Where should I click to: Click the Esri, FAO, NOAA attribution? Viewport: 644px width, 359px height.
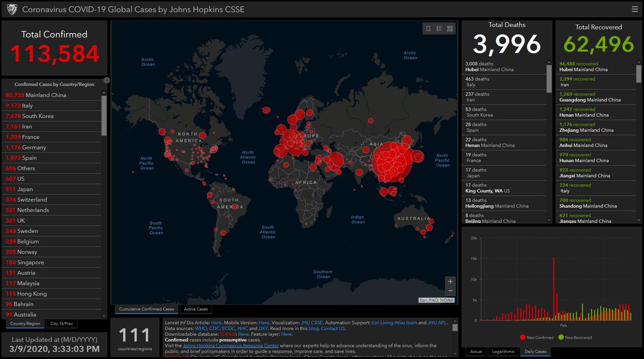[437, 301]
